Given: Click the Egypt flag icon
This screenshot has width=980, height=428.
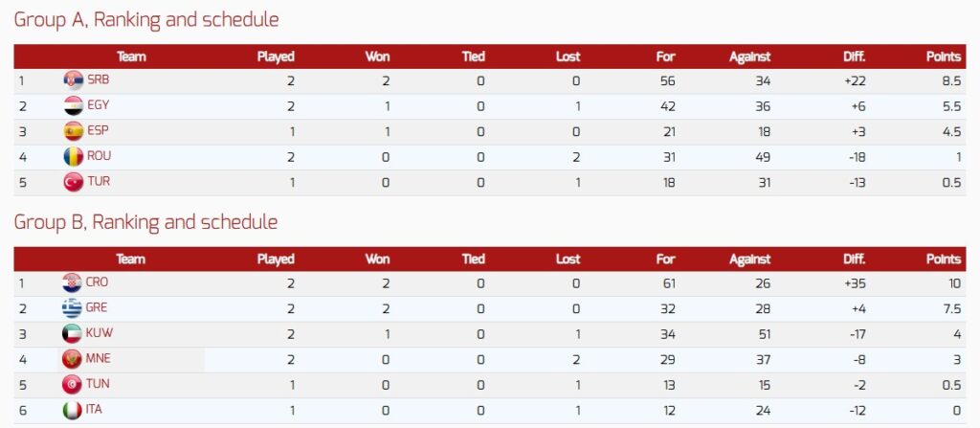Looking at the screenshot, I should pos(73,106).
